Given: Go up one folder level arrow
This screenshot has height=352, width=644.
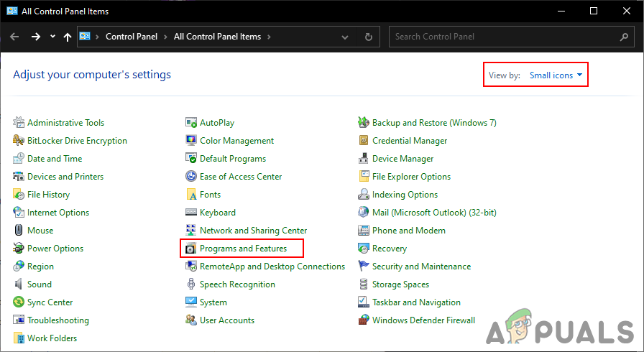Looking at the screenshot, I should [x=67, y=37].
